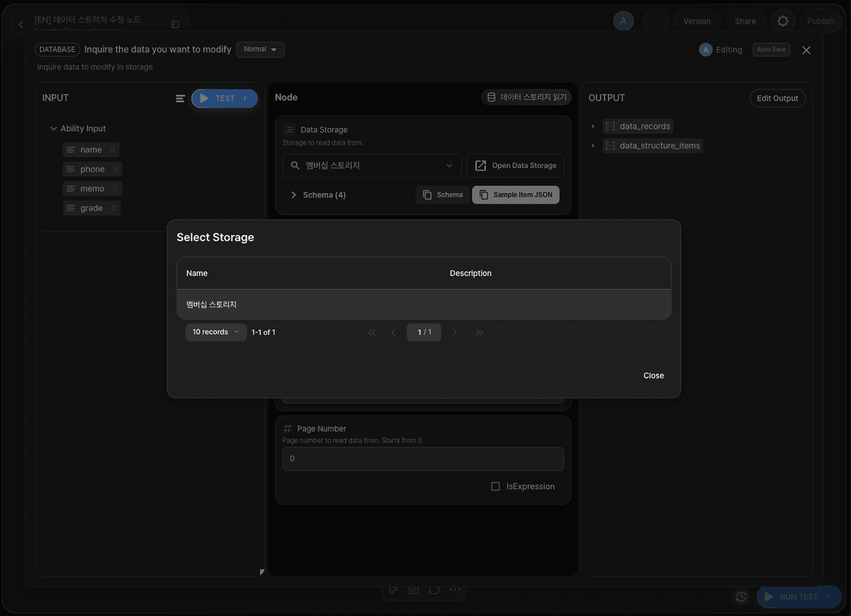Viewport: 851px width, 616px height.
Task: Copy Sample Item JSON
Action: pos(516,195)
